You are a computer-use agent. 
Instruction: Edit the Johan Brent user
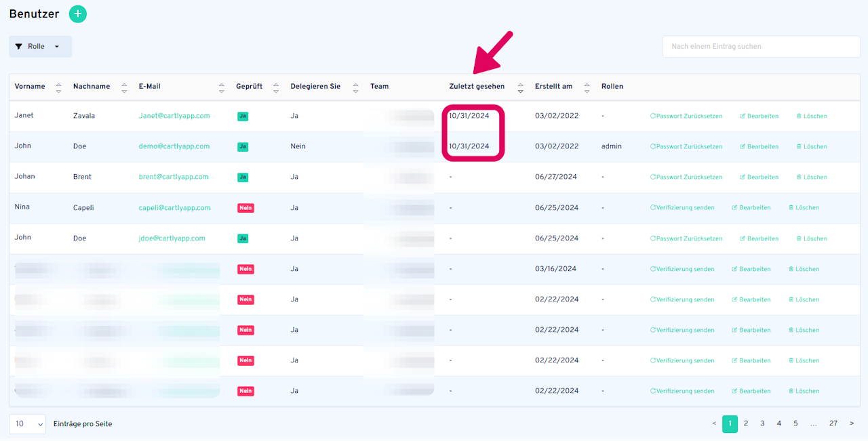point(759,177)
